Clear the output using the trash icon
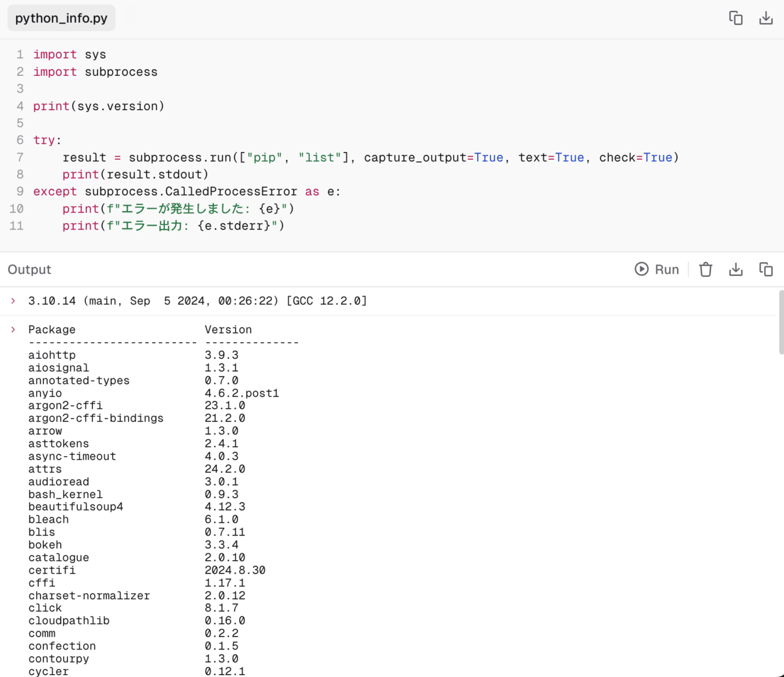 (706, 269)
